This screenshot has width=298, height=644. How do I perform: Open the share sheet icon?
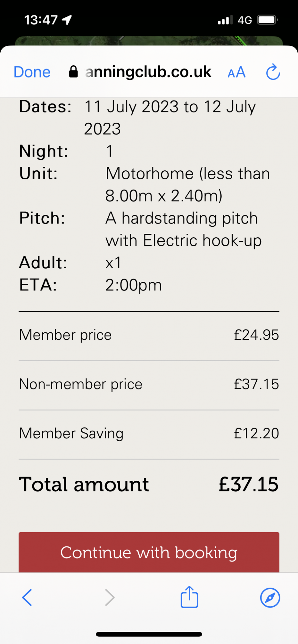189,597
